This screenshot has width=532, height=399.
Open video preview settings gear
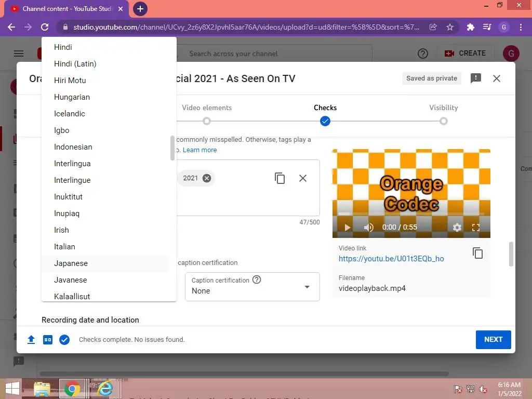pyautogui.click(x=457, y=228)
